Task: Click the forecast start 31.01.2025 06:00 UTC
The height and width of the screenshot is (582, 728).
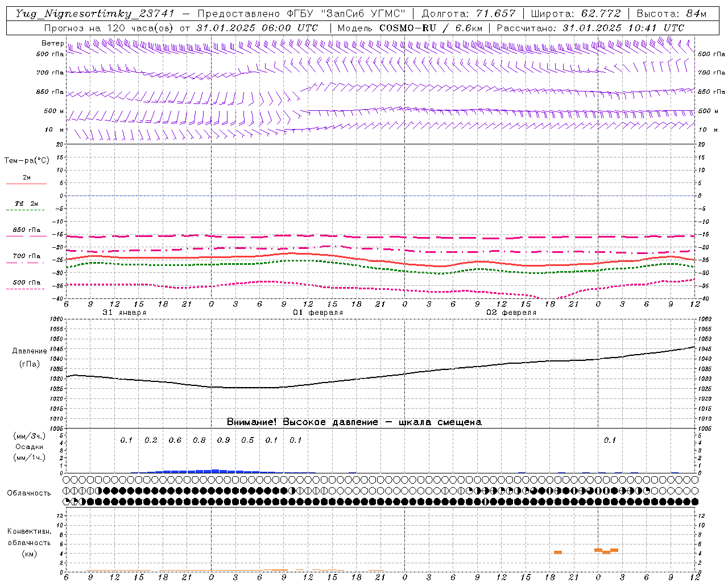Action: 257,28
